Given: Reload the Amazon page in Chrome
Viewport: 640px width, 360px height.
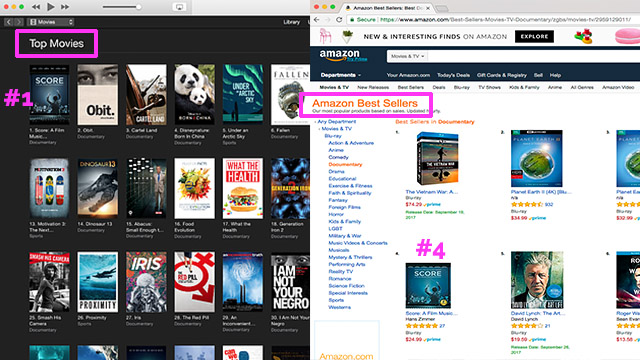Looking at the screenshot, I should coord(339,20).
